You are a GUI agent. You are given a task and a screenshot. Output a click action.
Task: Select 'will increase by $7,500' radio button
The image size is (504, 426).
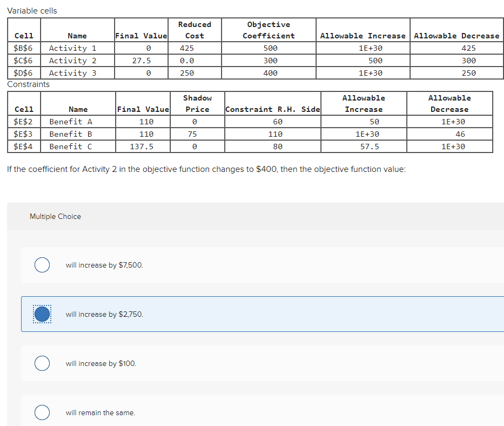point(42,265)
